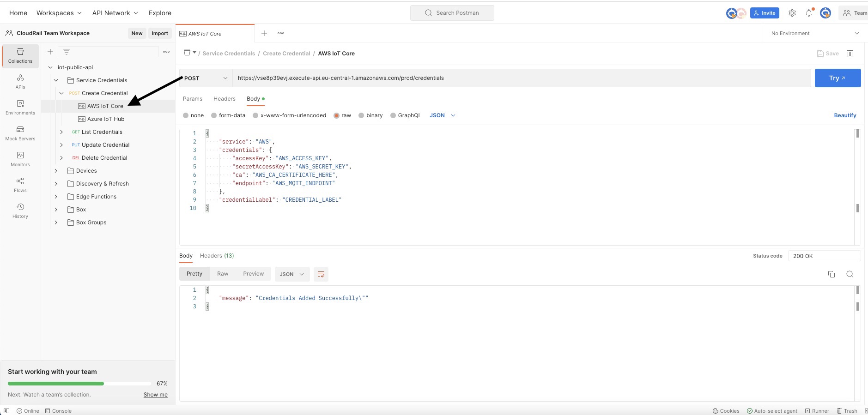Viewport: 868px width, 415px height.
Task: Select the GraphQL body type radio
Action: click(393, 115)
